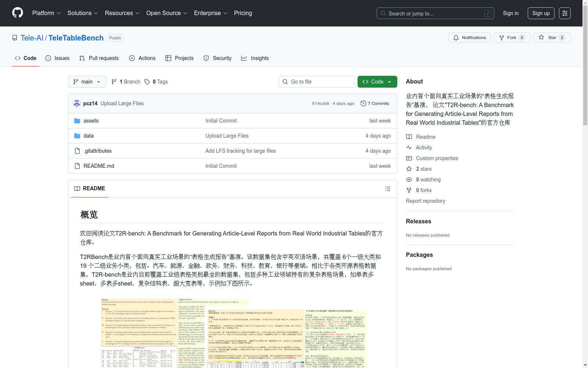Click the Notifications bell button
Viewport: 588px width, 368px height.
click(470, 38)
